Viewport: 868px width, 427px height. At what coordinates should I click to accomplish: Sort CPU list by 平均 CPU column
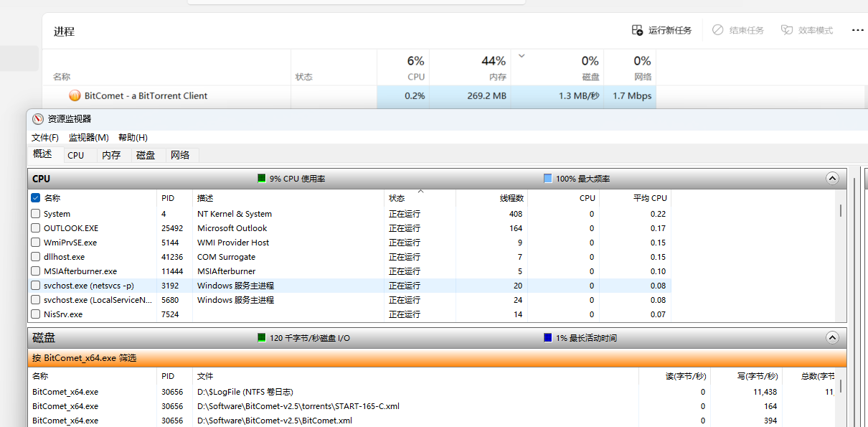click(x=635, y=197)
